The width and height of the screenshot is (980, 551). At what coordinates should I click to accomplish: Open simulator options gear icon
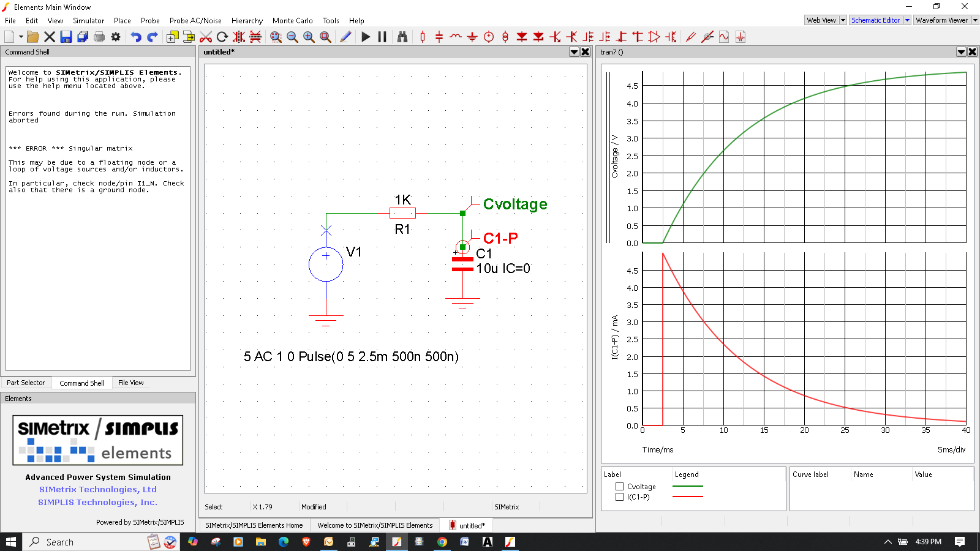click(116, 37)
